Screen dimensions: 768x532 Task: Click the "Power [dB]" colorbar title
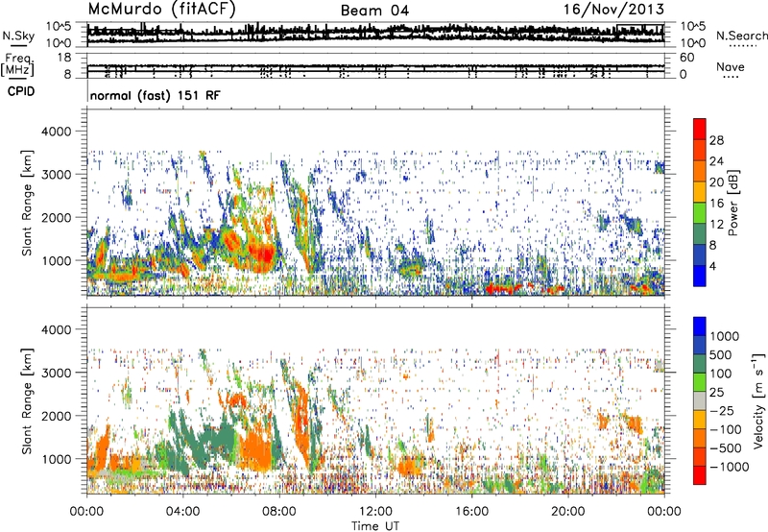(732, 203)
